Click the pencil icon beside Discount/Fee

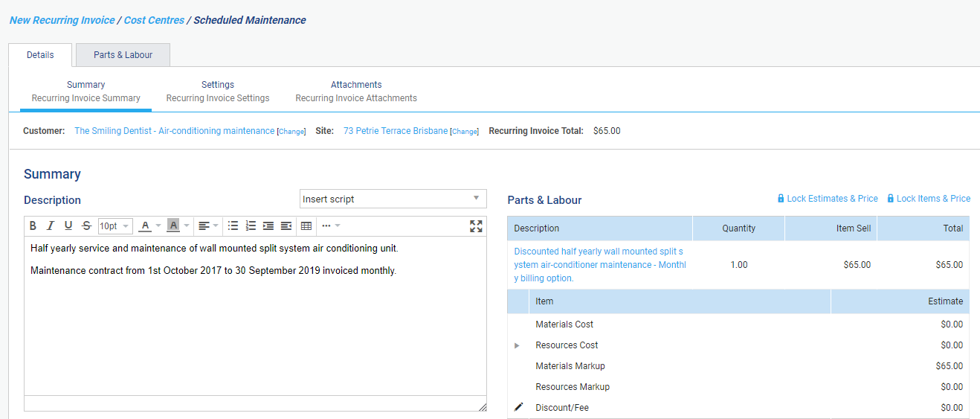[x=518, y=407]
